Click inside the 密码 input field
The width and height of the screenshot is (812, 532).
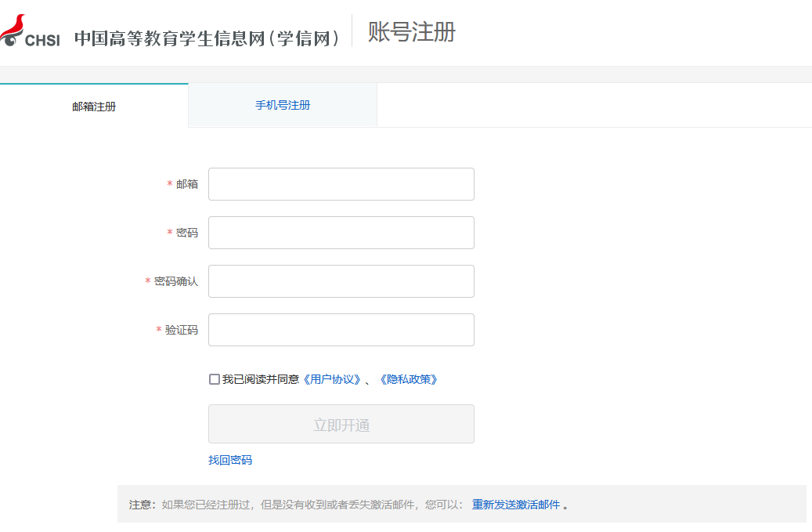click(341, 232)
